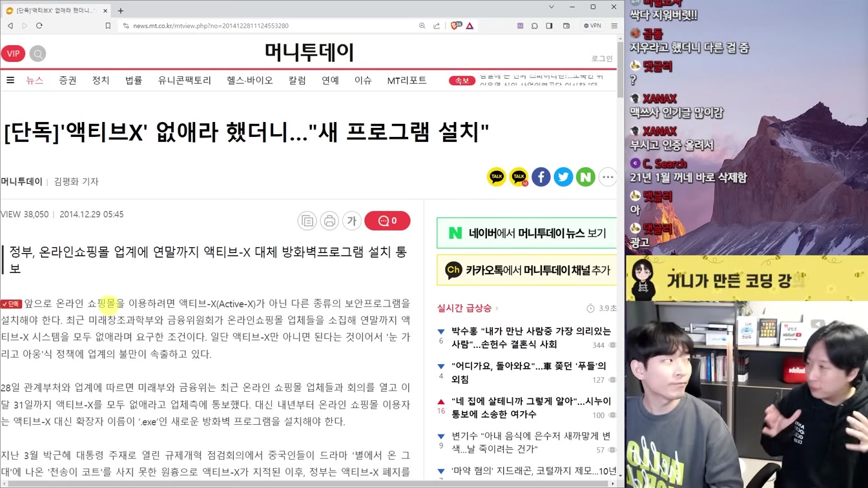Screen dimensions: 868x488
Task: Share this page from address bar
Action: coord(437,26)
